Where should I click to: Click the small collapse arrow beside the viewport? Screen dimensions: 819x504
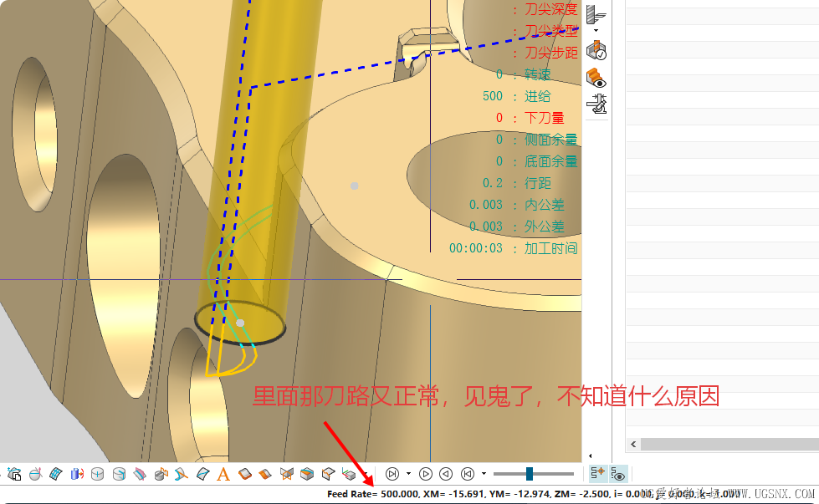tap(591, 456)
